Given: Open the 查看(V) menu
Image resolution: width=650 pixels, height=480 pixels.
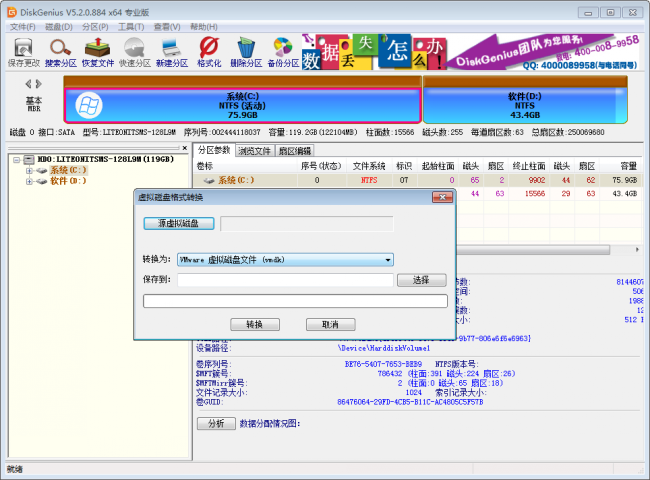Looking at the screenshot, I should (167, 27).
